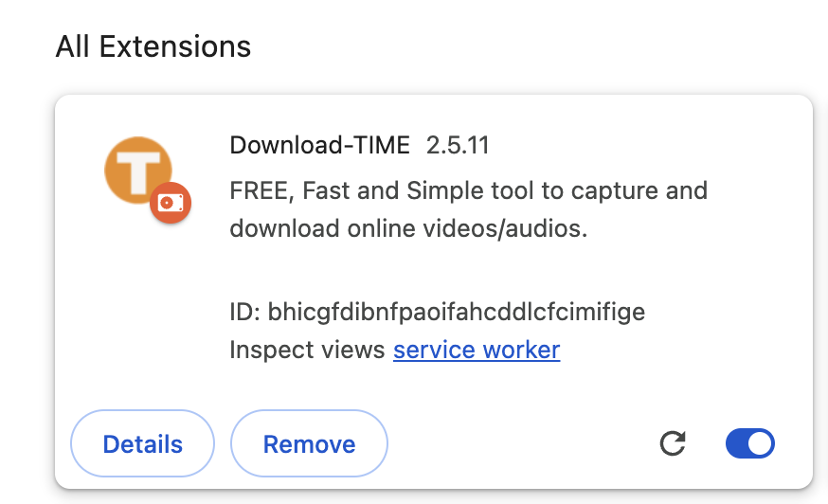Viewport: 828px width, 504px height.
Task: Click the version number 2.5.11
Action: click(458, 145)
